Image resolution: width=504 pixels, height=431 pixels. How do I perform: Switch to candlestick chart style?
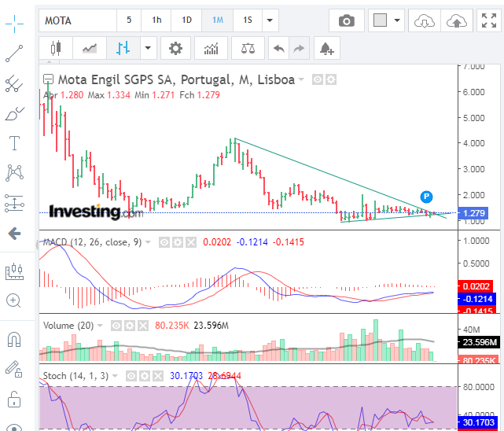tap(56, 48)
